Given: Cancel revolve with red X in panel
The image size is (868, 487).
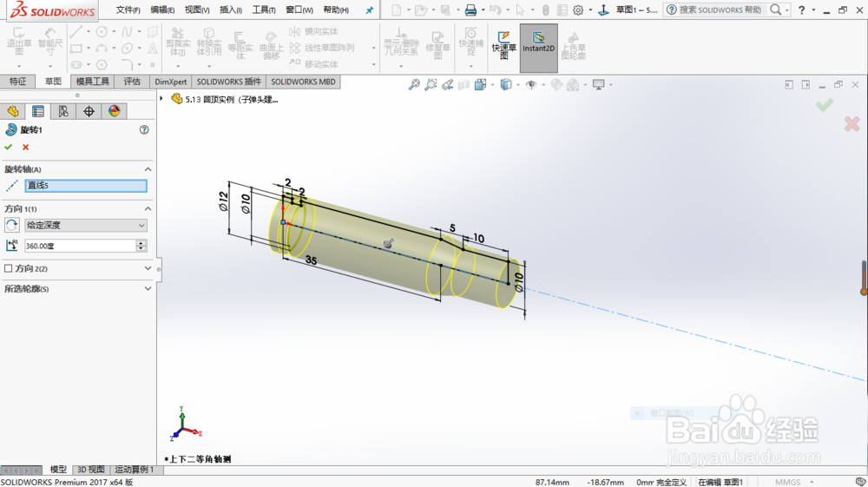Looking at the screenshot, I should 25,148.
